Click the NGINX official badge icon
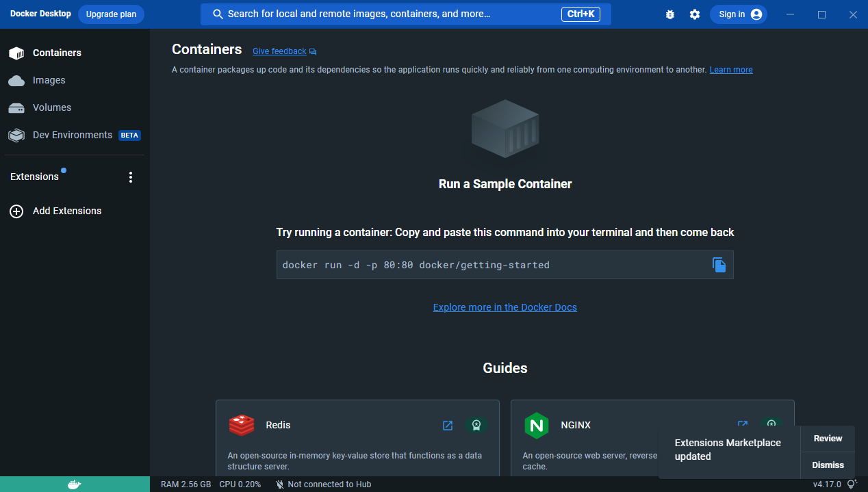 click(771, 423)
